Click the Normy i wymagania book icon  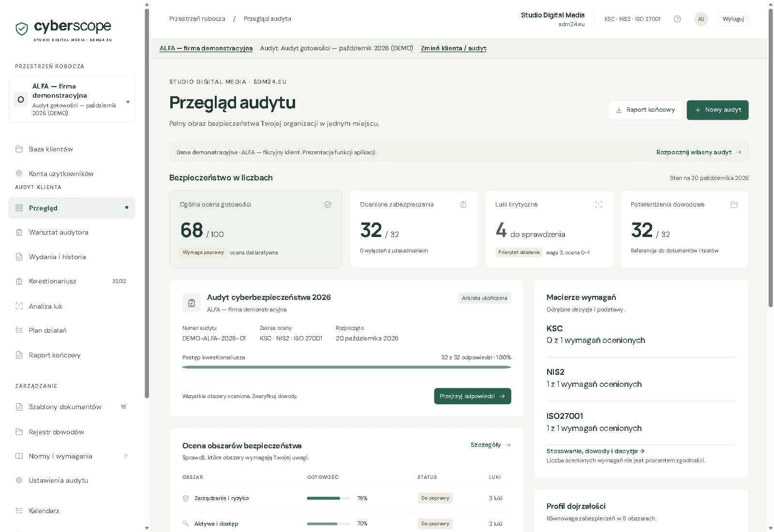pyautogui.click(x=19, y=456)
